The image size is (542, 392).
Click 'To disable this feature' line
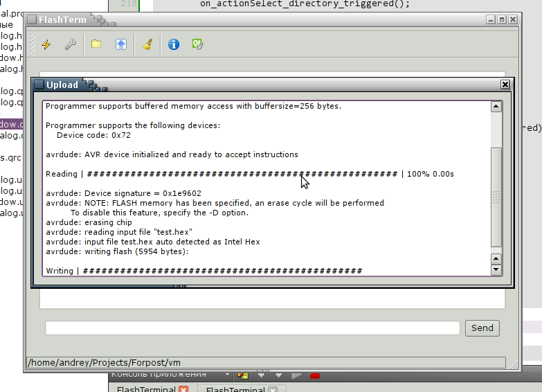point(159,213)
